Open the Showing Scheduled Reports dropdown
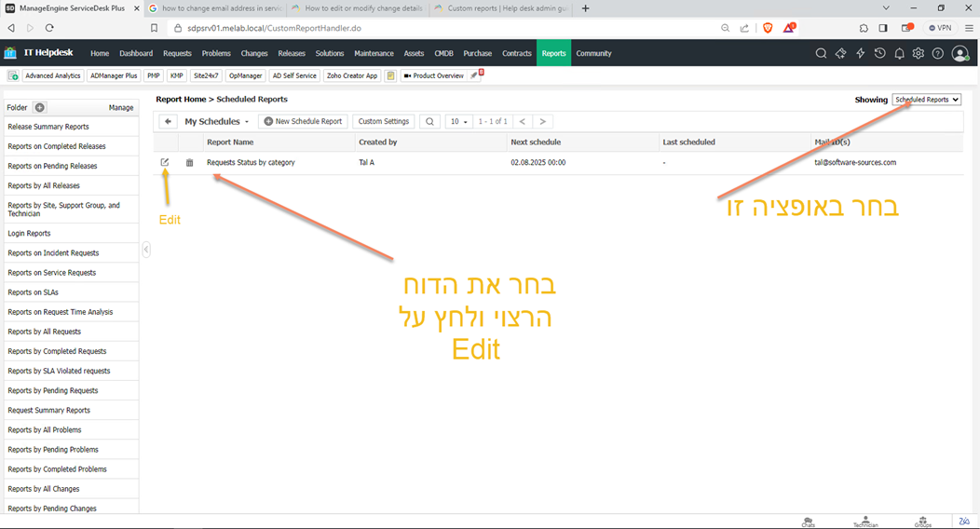 (926, 100)
